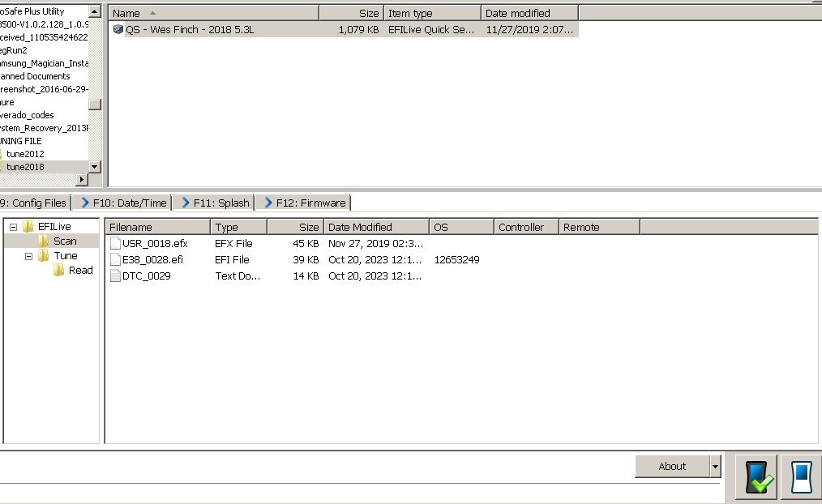The image size is (822, 504).
Task: Click the scroll up arrow in folder tree
Action: coord(94,11)
